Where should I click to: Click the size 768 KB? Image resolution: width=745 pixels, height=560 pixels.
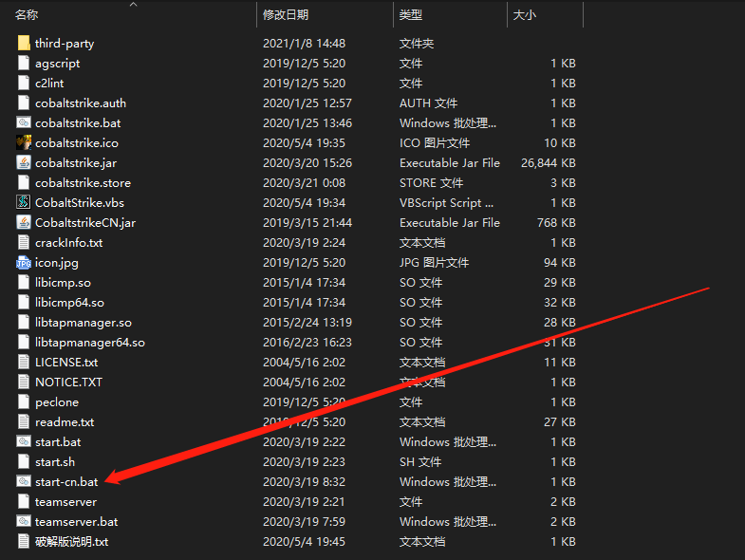pos(556,223)
